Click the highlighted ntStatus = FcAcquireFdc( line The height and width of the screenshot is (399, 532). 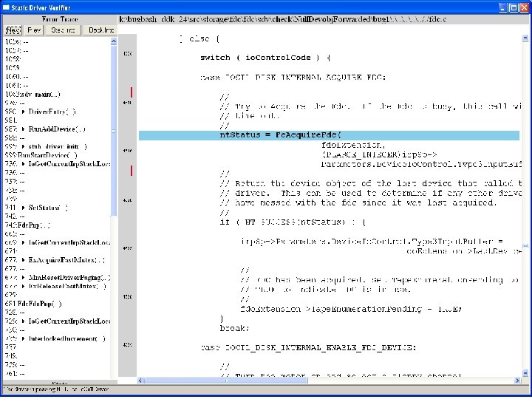[329, 135]
